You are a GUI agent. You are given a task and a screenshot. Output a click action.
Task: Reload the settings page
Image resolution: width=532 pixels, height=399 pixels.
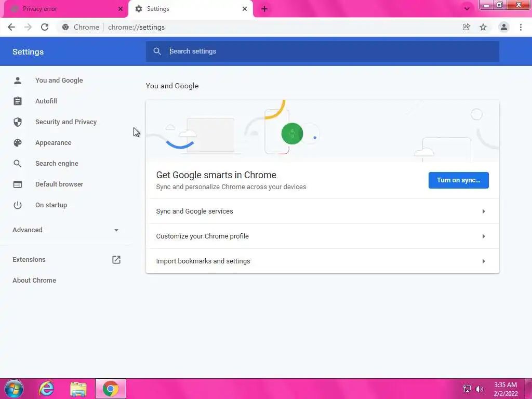point(45,27)
